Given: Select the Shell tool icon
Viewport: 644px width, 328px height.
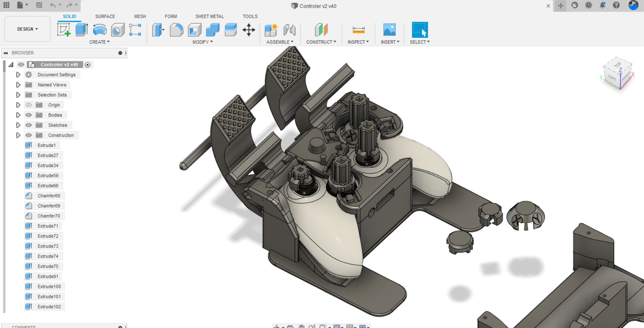Looking at the screenshot, I should (x=195, y=30).
